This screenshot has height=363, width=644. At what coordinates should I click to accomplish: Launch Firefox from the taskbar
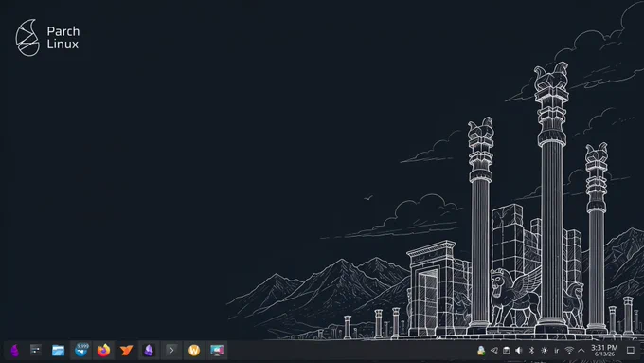(103, 351)
